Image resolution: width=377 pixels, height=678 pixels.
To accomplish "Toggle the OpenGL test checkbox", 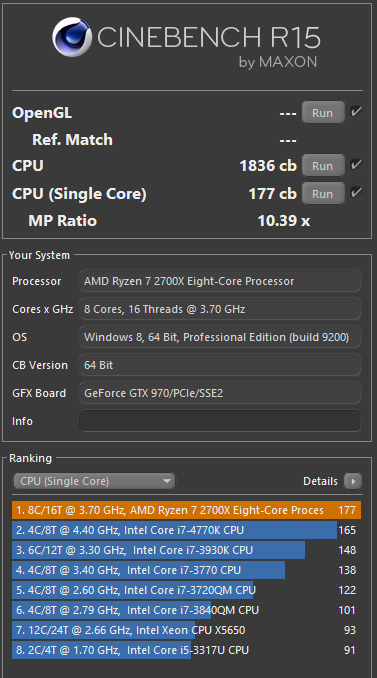I will tap(356, 112).
